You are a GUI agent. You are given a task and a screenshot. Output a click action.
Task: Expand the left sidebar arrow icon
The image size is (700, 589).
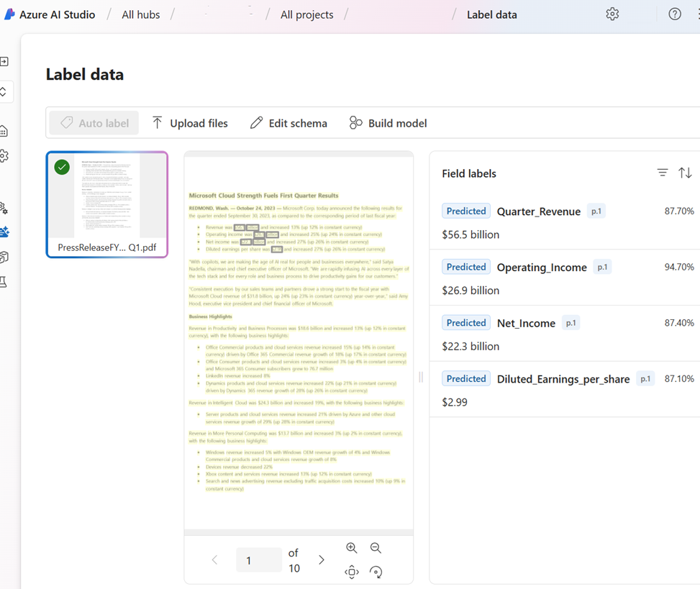tap(4, 62)
